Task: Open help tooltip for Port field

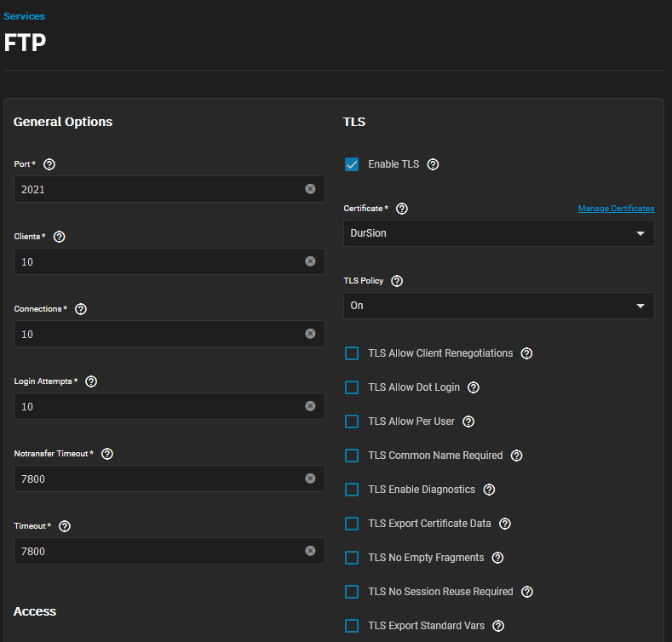Action: pyautogui.click(x=49, y=164)
